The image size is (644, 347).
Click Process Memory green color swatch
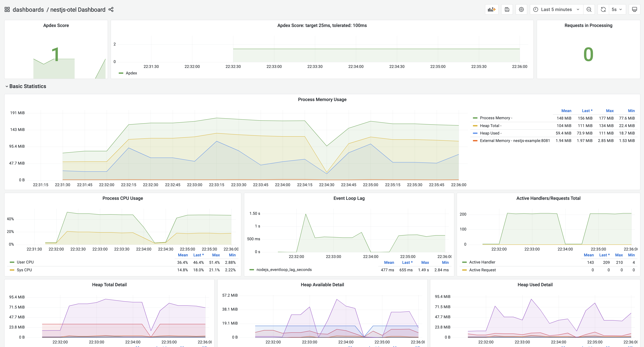click(x=475, y=118)
